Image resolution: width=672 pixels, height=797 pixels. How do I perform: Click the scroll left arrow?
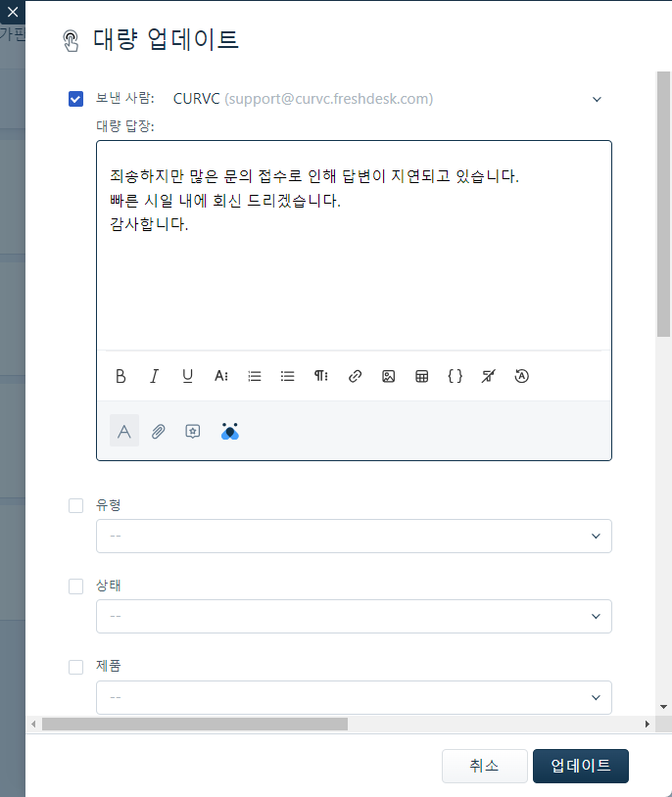click(x=33, y=724)
